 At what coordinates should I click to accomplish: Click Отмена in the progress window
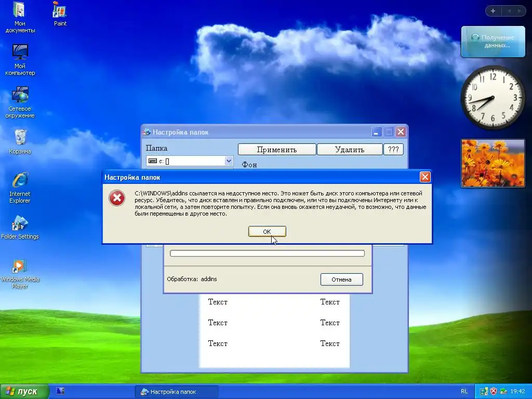coord(342,279)
